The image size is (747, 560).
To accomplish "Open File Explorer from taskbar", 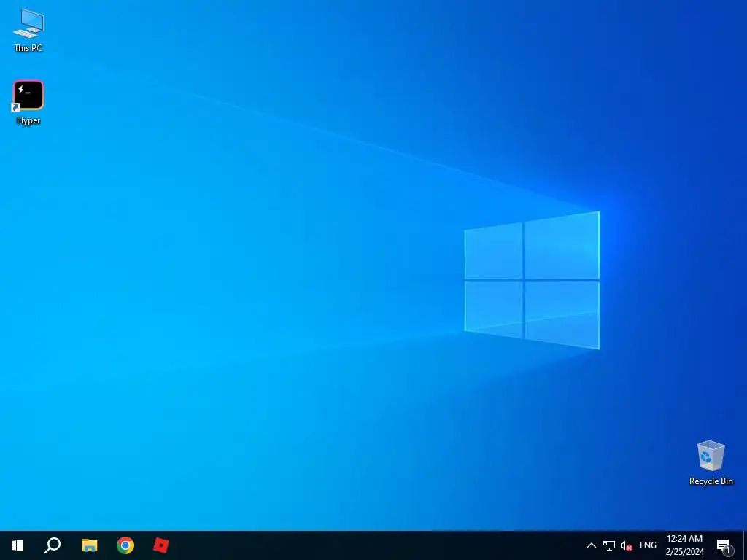I will 89,545.
